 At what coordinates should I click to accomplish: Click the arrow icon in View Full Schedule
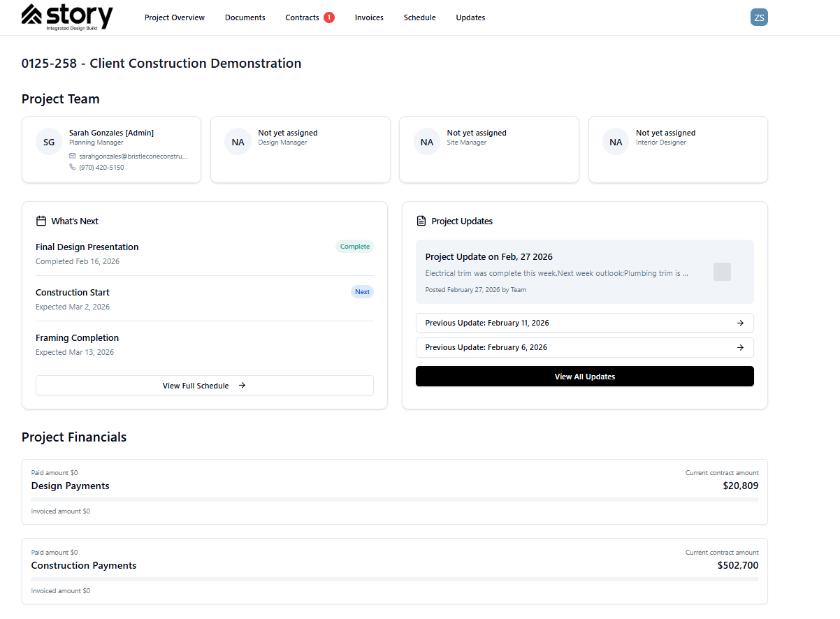point(242,386)
